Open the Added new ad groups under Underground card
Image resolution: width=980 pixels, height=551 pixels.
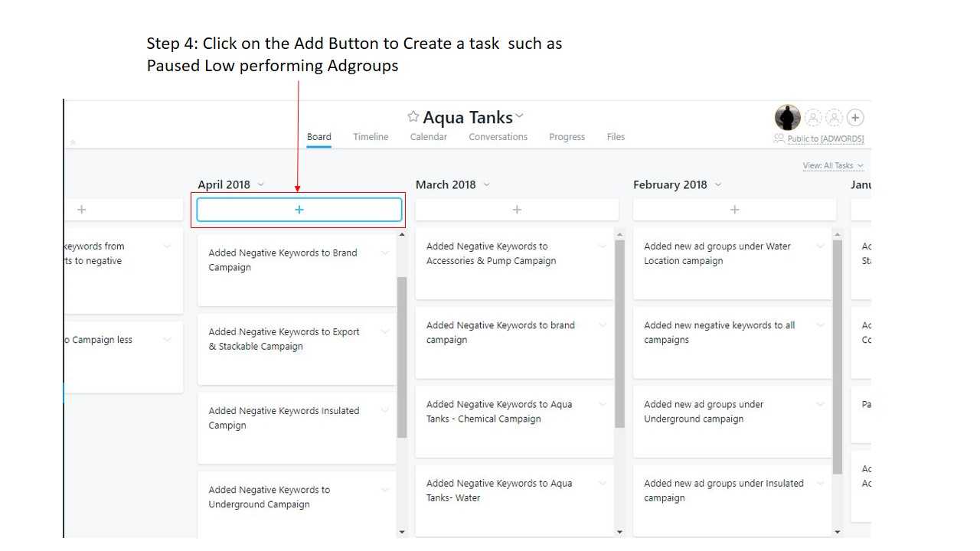click(x=704, y=412)
